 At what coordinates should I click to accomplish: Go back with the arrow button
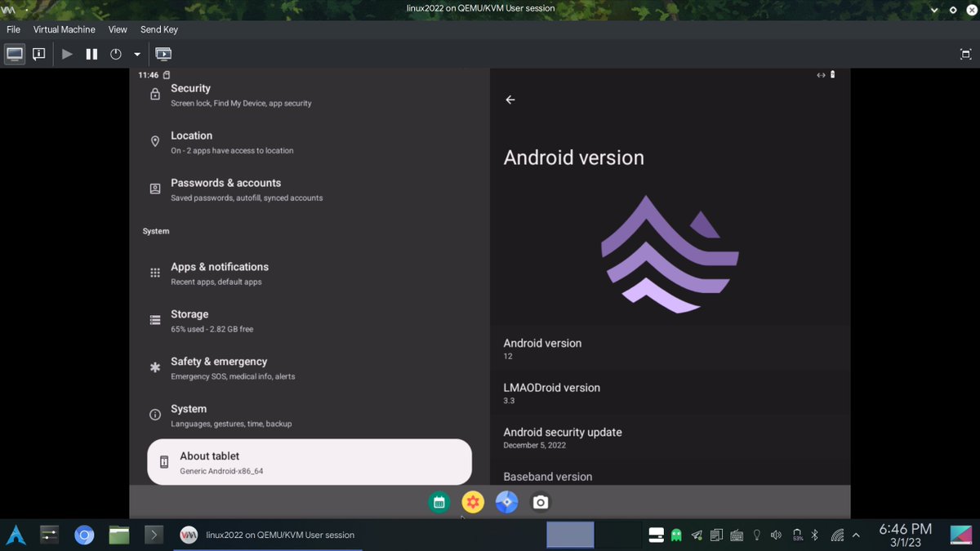(510, 100)
